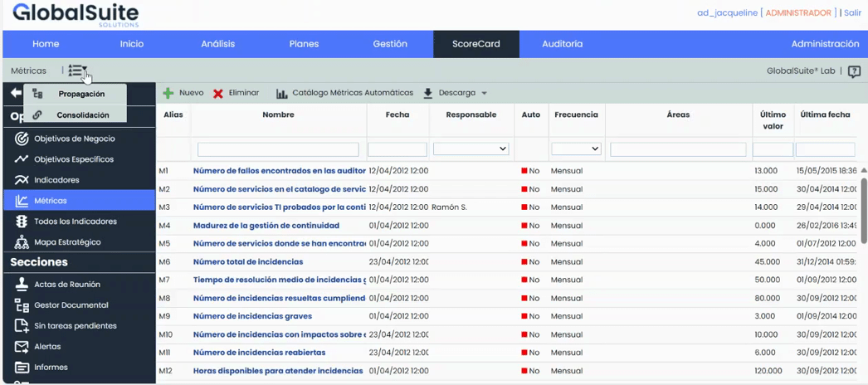Open the Responsable filter dropdown
Viewport: 868px width, 385px height.
coord(471,149)
